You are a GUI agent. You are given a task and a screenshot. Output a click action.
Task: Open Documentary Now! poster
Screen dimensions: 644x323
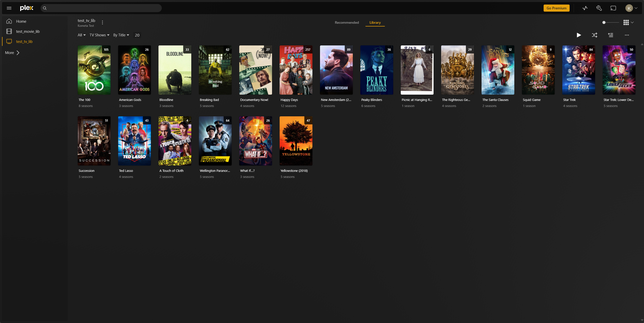click(256, 70)
